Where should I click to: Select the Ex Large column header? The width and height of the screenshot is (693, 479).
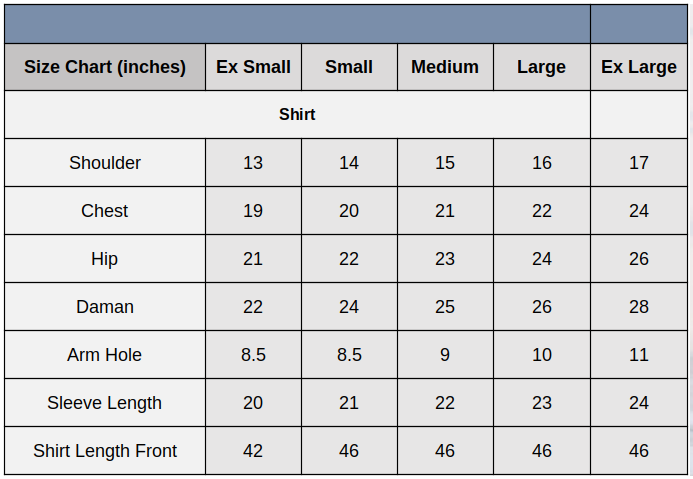click(x=639, y=67)
